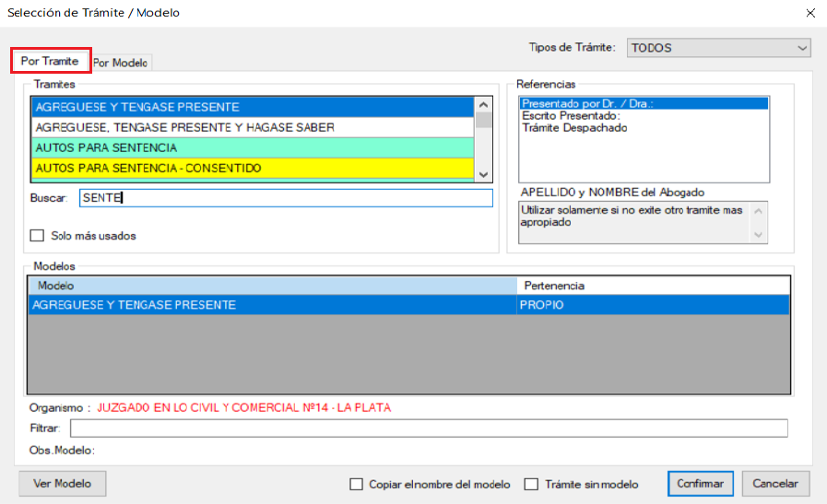Image resolution: width=827 pixels, height=504 pixels.
Task: Sort by the Pertenencia column header
Action: pos(653,286)
